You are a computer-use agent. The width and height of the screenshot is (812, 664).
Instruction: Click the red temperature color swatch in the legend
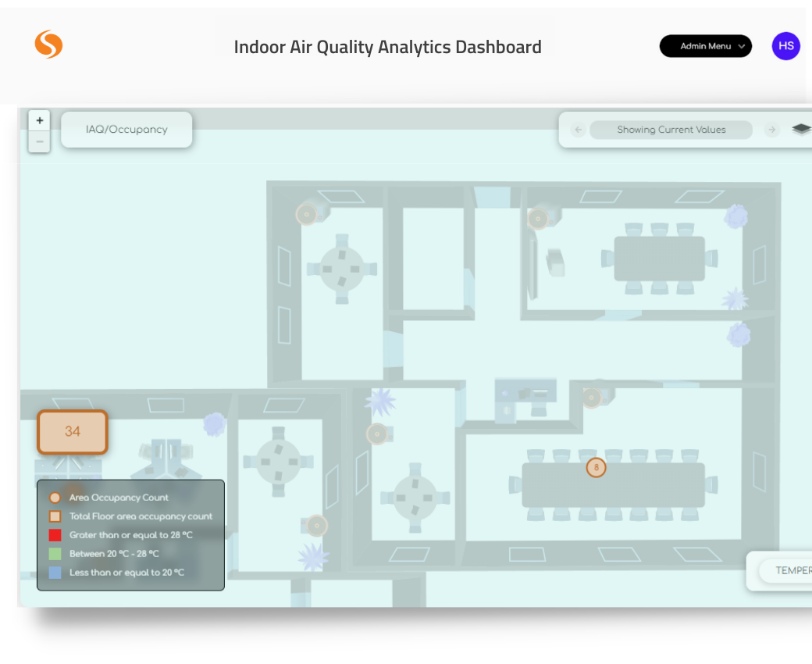tap(54, 535)
